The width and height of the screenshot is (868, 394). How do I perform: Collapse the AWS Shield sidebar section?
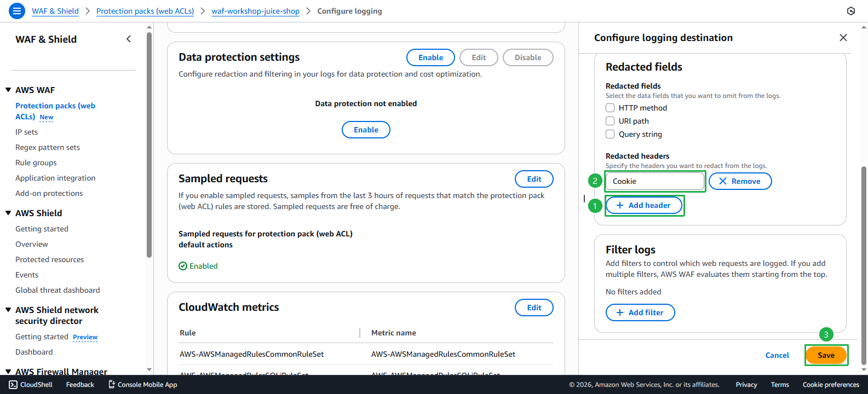8,213
